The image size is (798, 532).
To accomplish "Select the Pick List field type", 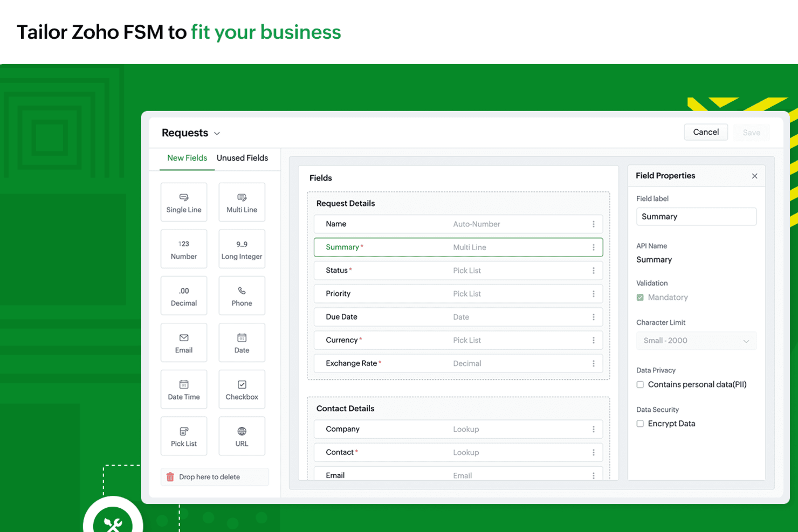I will [x=184, y=436].
